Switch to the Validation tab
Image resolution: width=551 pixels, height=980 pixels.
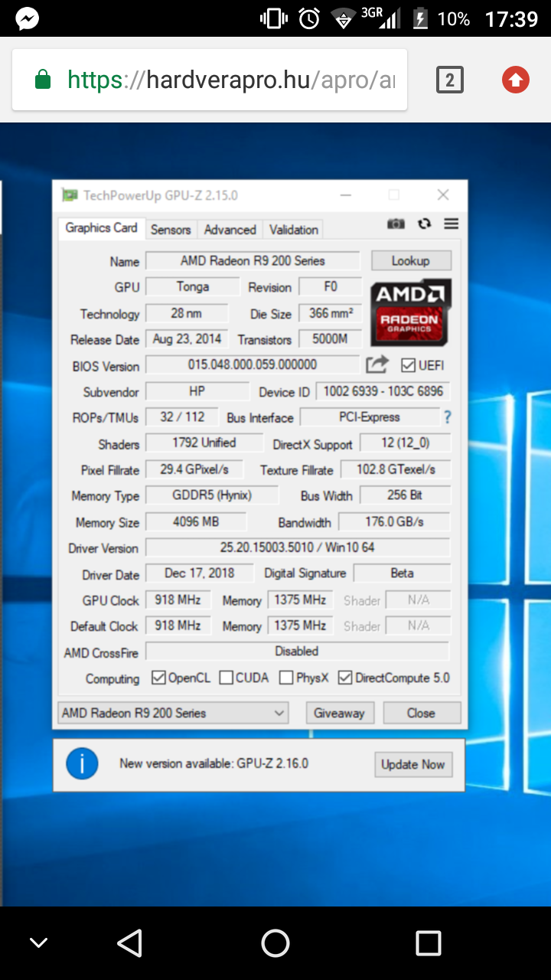click(293, 230)
